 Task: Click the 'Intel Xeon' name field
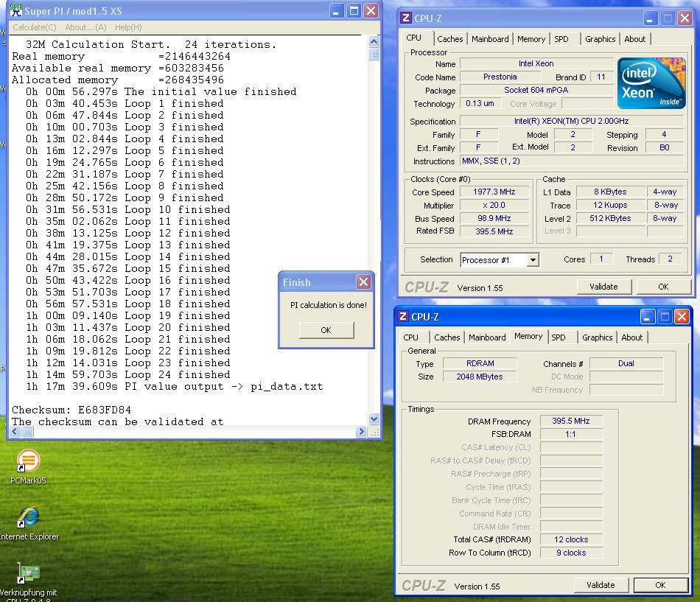536,63
